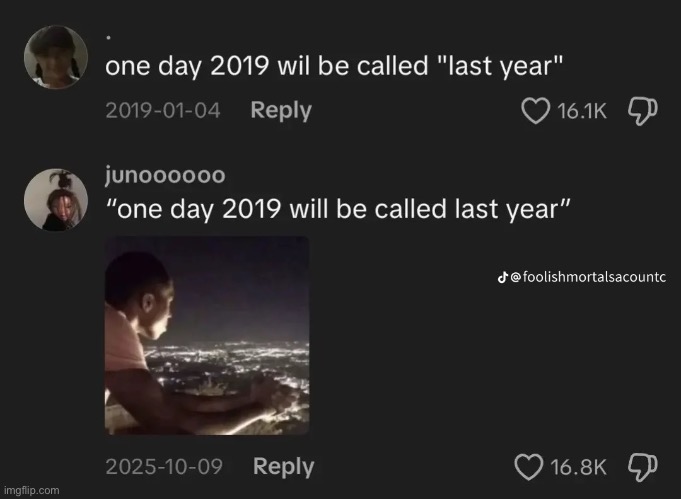Open the night city view image

pos(207,334)
